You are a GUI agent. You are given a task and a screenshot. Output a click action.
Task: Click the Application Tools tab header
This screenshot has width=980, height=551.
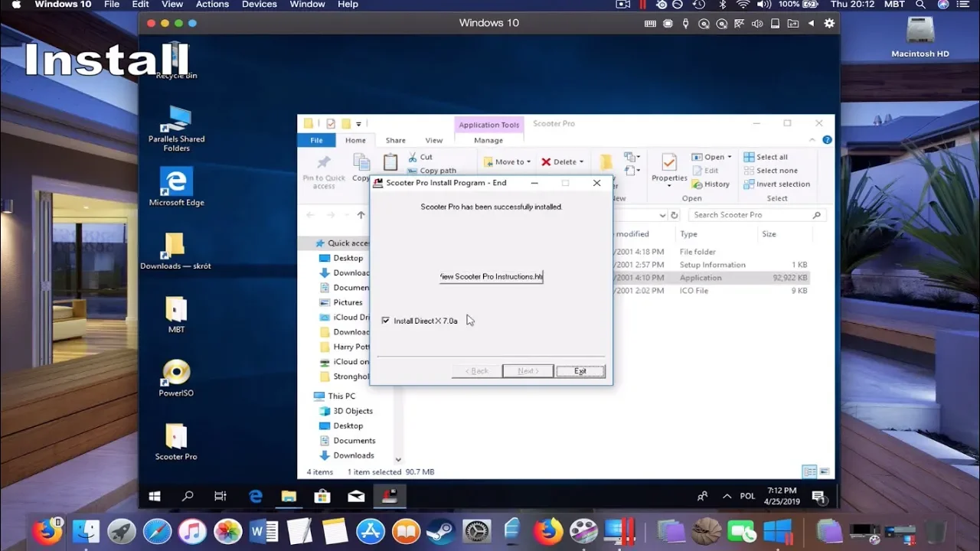(488, 125)
